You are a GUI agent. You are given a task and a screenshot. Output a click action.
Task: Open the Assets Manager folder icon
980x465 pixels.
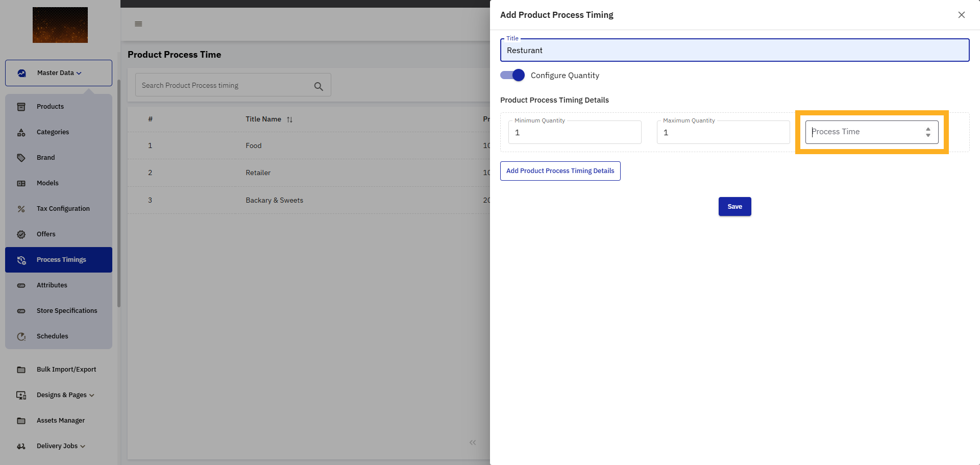click(21, 420)
